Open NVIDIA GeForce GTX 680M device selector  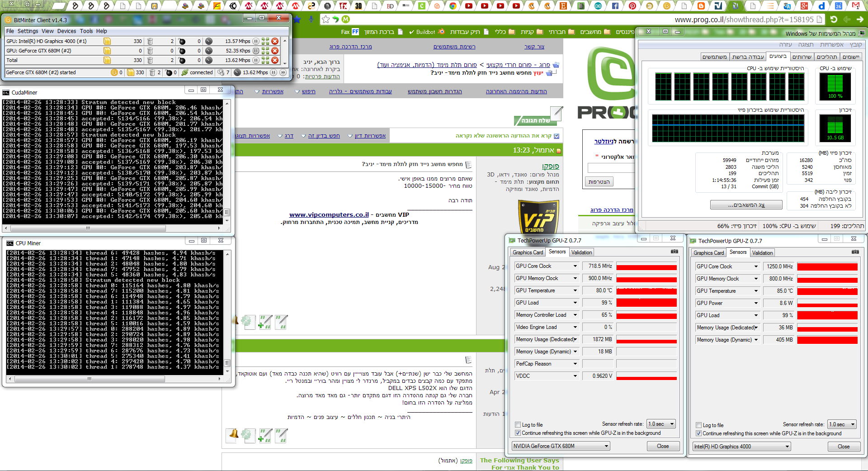pos(561,446)
